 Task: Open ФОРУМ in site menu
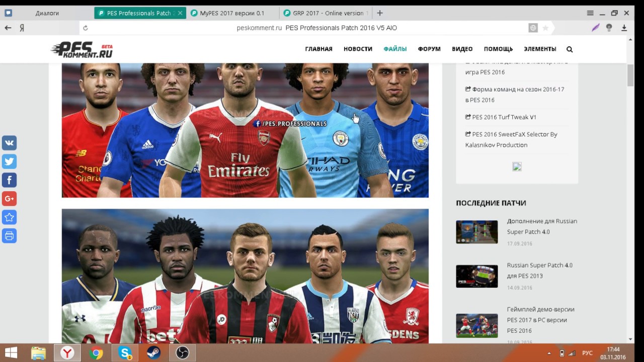coord(429,49)
